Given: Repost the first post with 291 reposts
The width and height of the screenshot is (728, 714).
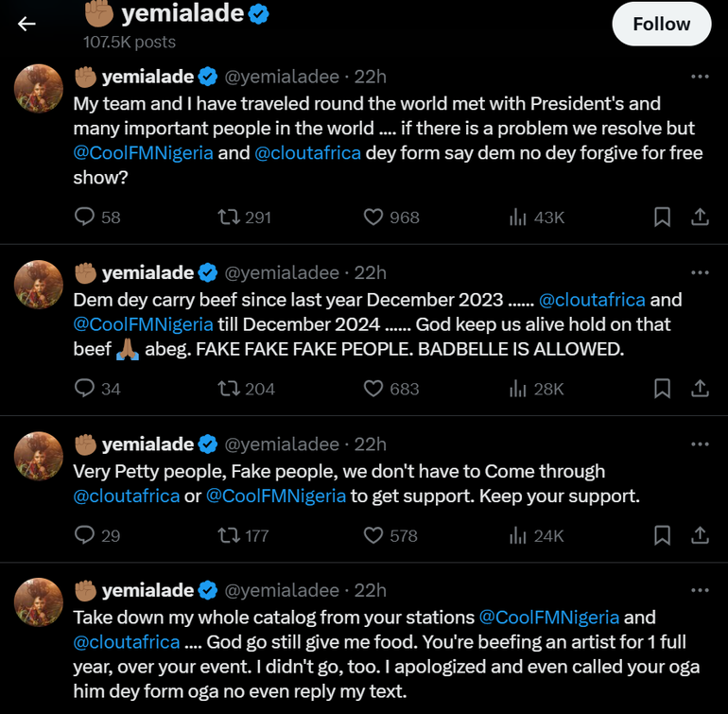Looking at the screenshot, I should tap(228, 218).
